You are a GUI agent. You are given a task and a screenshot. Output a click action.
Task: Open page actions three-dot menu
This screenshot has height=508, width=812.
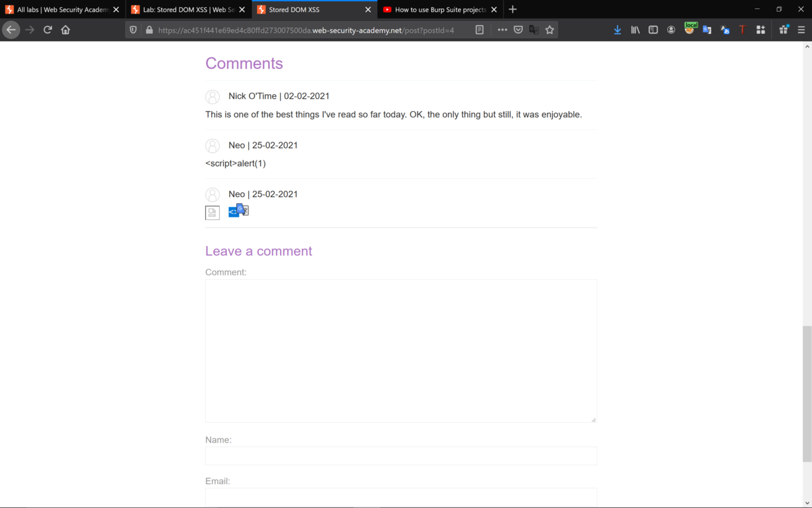coord(502,30)
